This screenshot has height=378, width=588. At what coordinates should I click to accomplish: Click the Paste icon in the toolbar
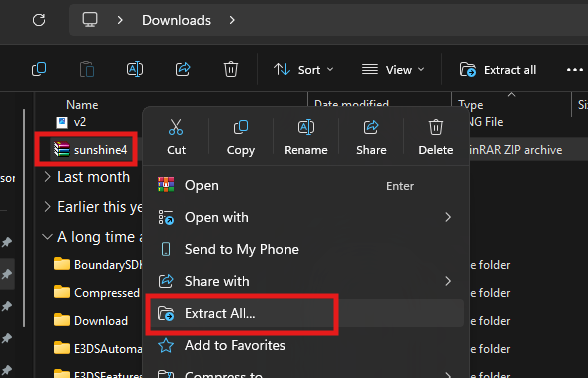pos(87,69)
